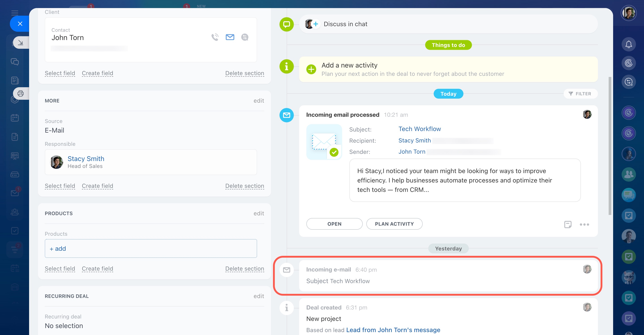The height and width of the screenshot is (335, 644).
Task: Click edit on the MORE section
Action: 258,101
